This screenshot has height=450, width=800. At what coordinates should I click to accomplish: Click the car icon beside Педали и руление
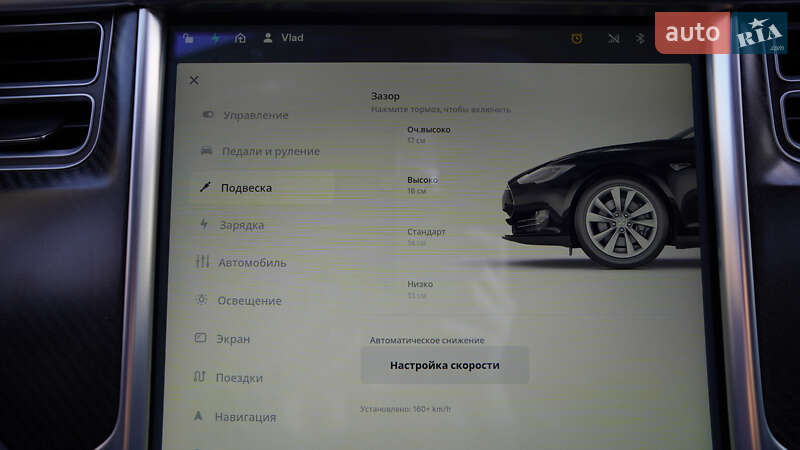click(x=206, y=151)
